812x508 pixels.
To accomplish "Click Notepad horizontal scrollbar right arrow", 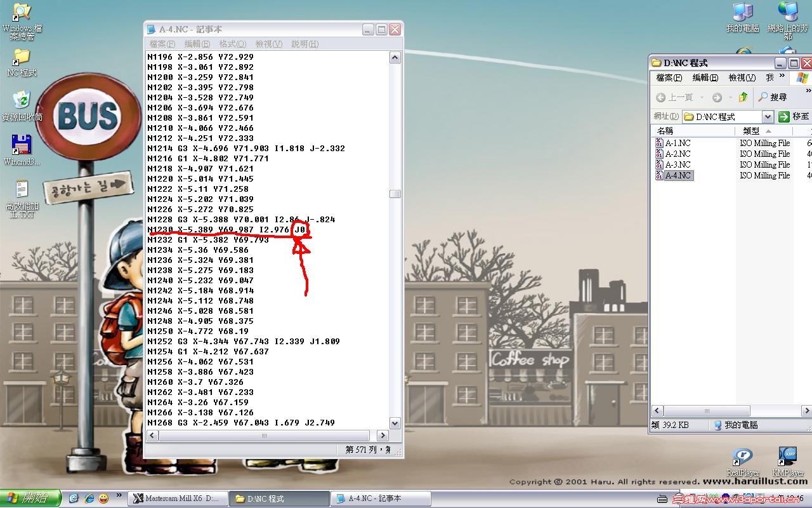I will click(383, 436).
